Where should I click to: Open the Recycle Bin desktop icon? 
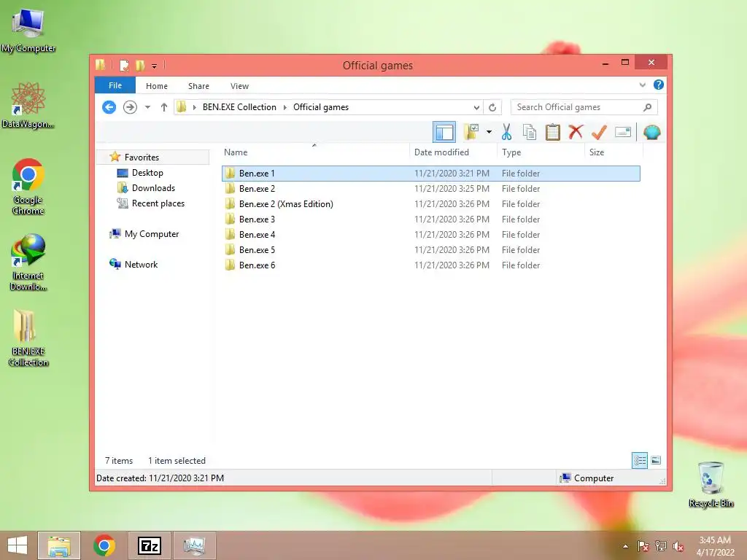coord(711,484)
